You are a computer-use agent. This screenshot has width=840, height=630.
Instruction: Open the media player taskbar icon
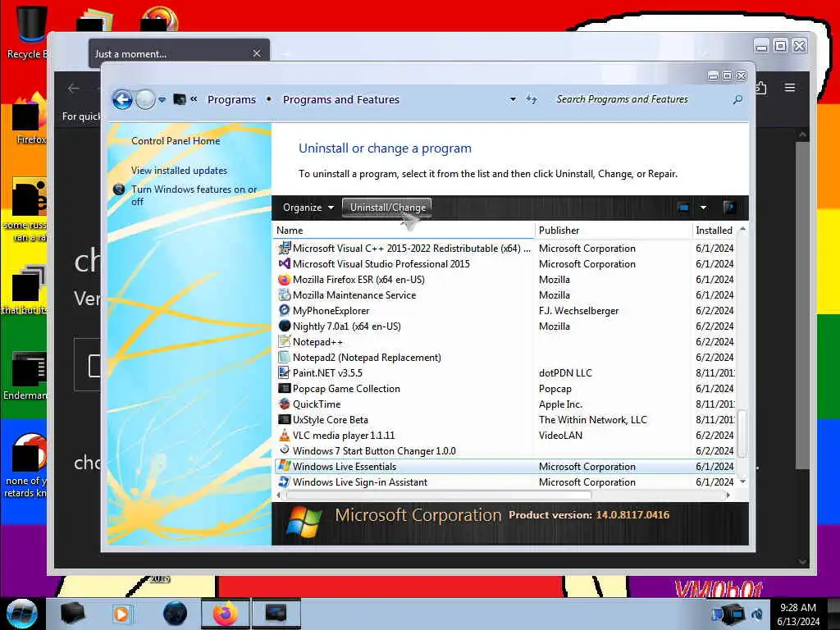click(121, 614)
